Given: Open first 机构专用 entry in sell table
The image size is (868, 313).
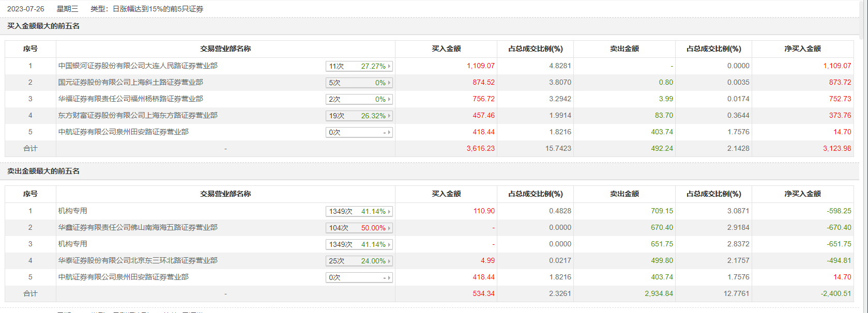Looking at the screenshot, I should pos(72,211).
